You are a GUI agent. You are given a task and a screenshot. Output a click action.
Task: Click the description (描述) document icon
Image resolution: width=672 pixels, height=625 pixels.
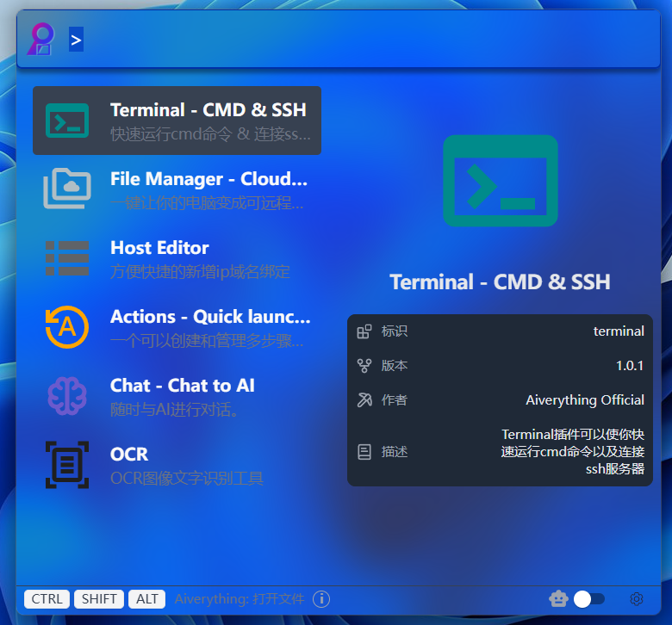pyautogui.click(x=364, y=452)
